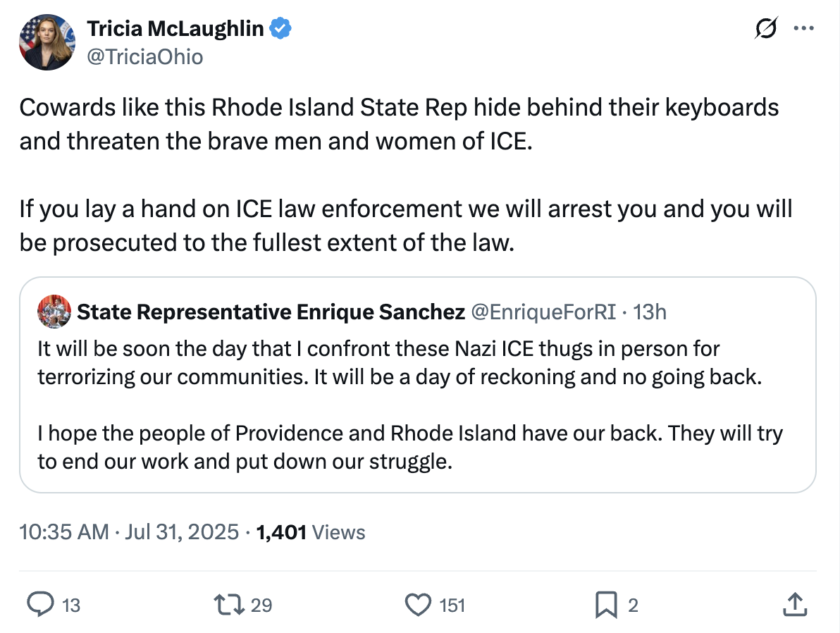This screenshot has height=633, width=840.
Task: Open the 10:35 AM Jul 31, 2025 timestamp
Action: (129, 531)
